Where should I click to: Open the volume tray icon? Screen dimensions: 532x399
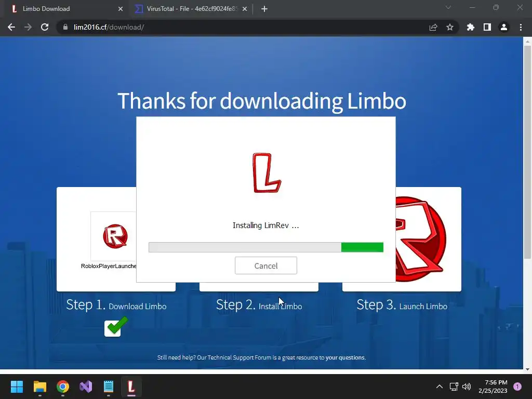click(467, 387)
